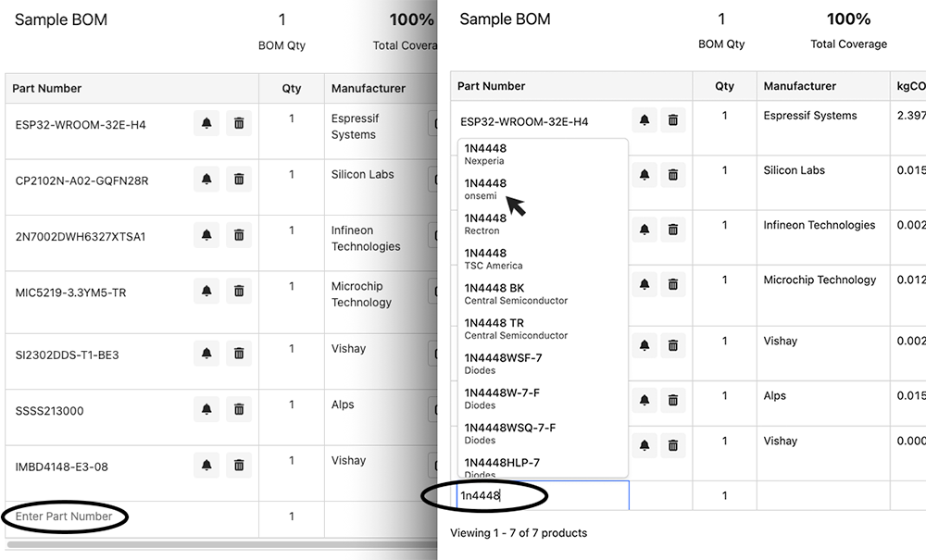This screenshot has width=926, height=560.
Task: Click bell icon for SI2302DDS-T1-BE3 row
Action: pyautogui.click(x=206, y=354)
